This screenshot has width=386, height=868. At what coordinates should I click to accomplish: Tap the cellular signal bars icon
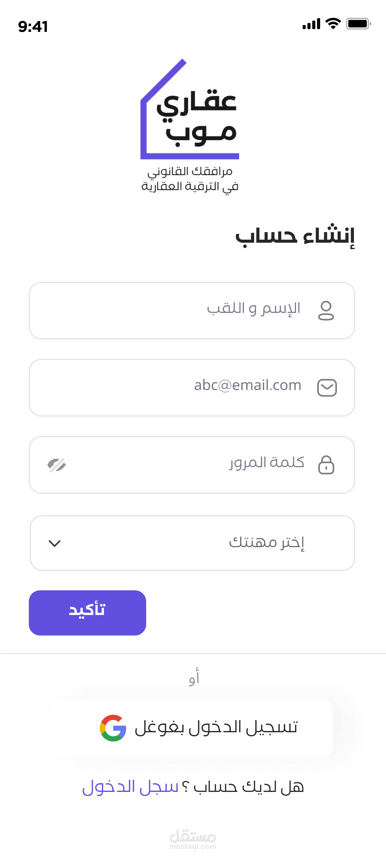(x=311, y=24)
